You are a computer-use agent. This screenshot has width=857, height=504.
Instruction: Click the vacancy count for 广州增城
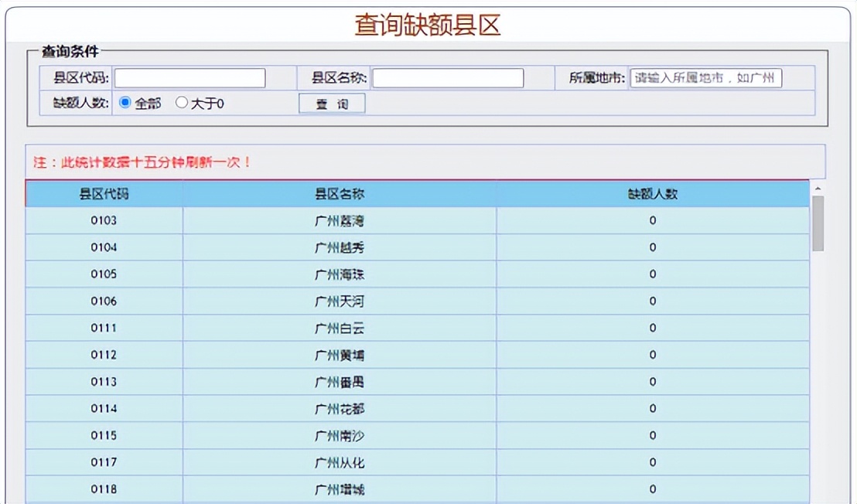653,489
